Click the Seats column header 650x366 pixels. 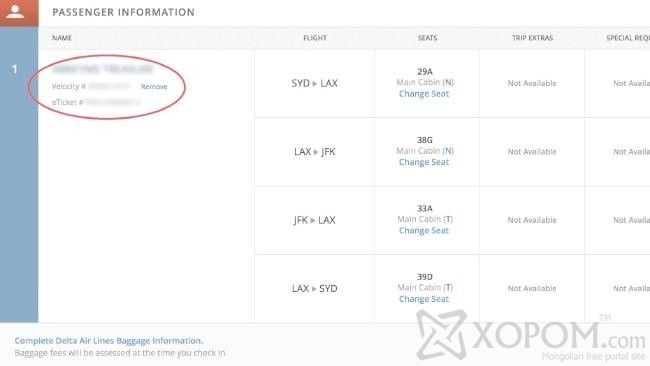pos(427,38)
